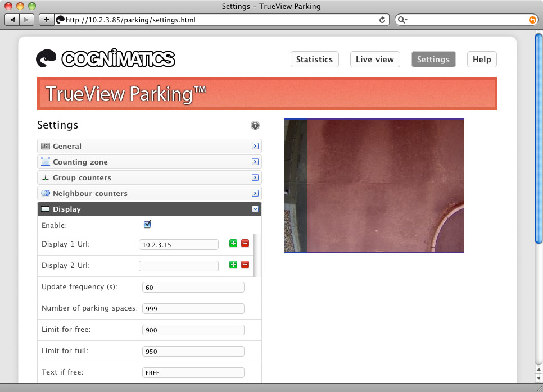Viewport: 543px width, 392px height.
Task: Remove Display 2 Url with red minus
Action: pyautogui.click(x=245, y=265)
